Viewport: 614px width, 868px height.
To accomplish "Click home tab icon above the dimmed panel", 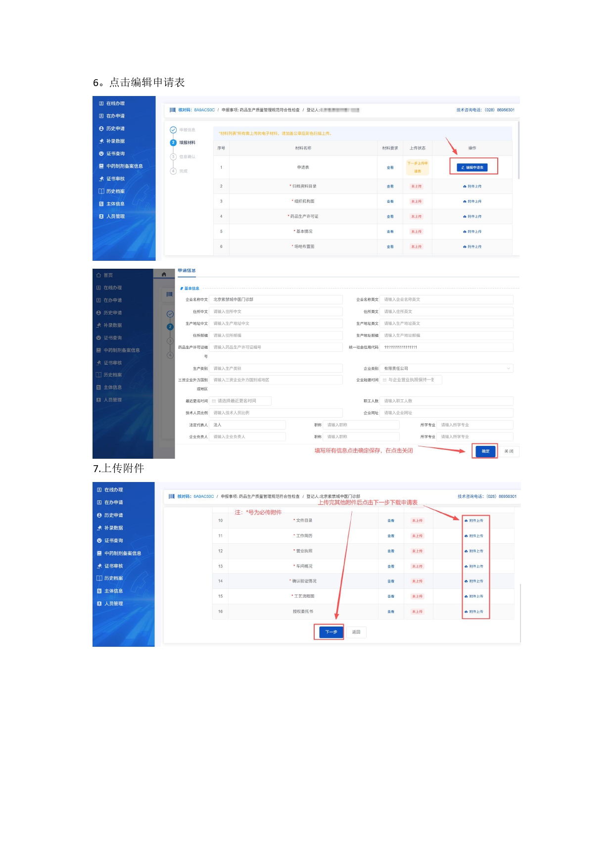I will [164, 274].
